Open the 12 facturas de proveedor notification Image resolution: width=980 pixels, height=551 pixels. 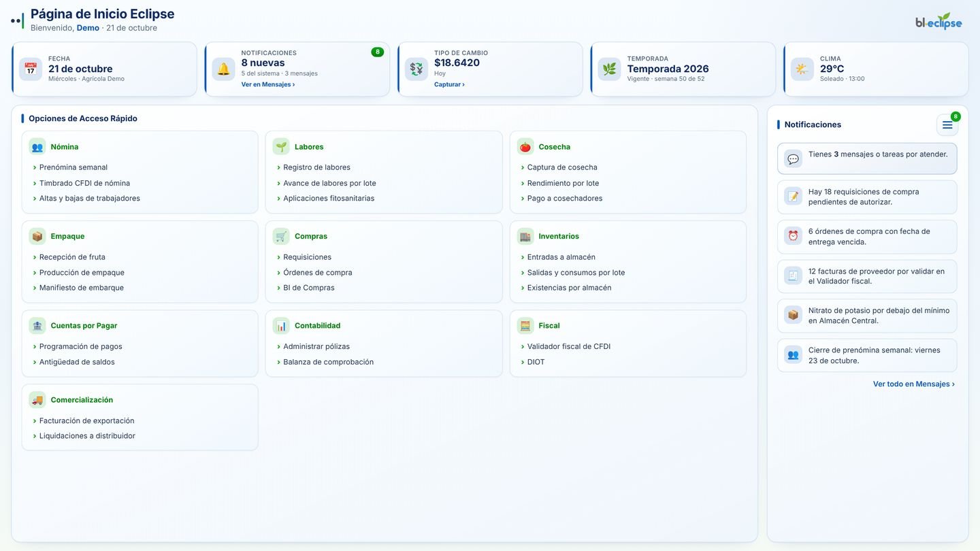(867, 276)
